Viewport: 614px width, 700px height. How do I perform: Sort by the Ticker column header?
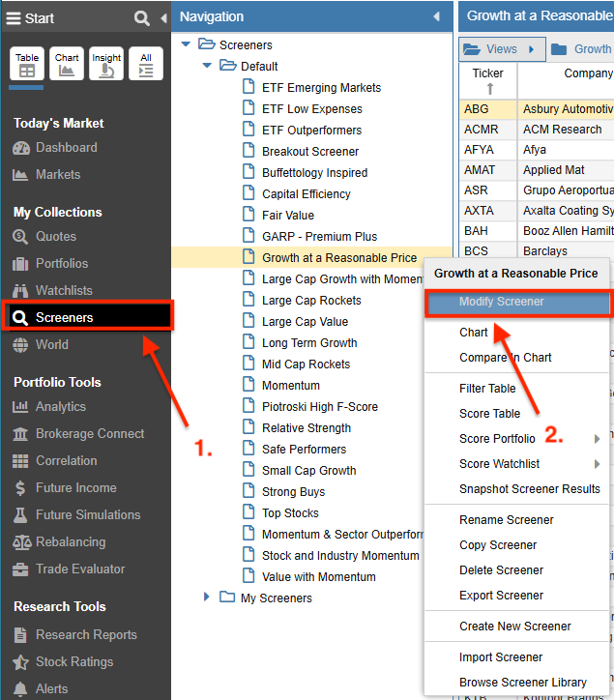488,80
